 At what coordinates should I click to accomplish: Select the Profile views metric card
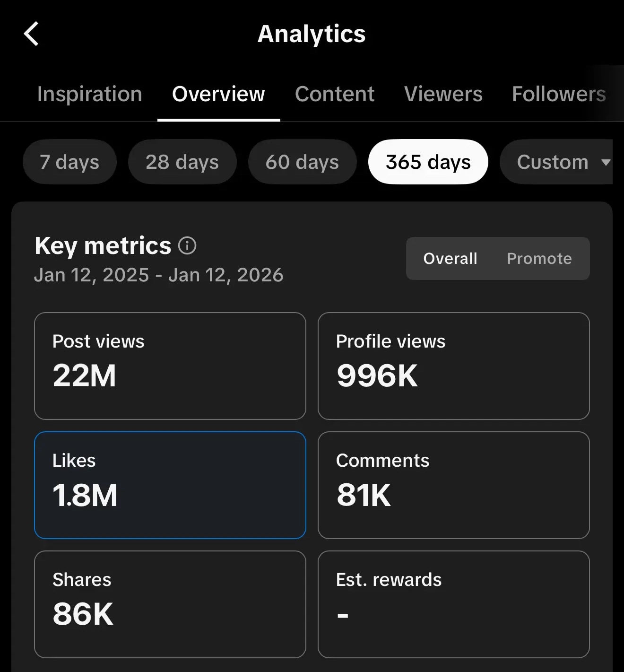coord(453,365)
